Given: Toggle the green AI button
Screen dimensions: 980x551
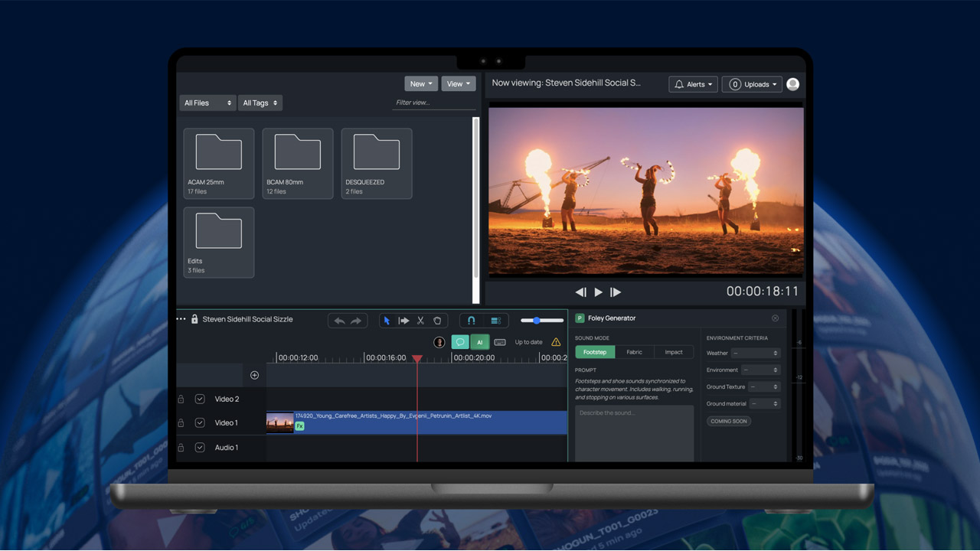Looking at the screenshot, I should click(x=479, y=342).
